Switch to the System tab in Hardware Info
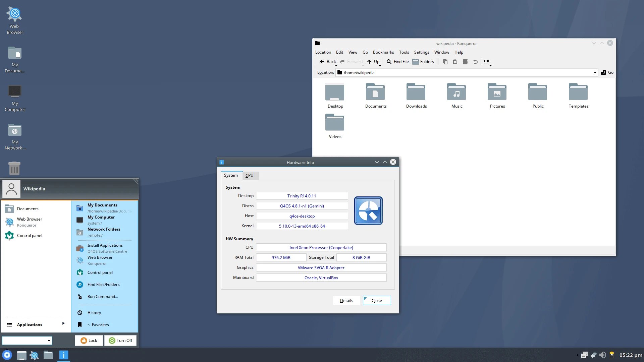This screenshot has height=362, width=644. tap(230, 175)
